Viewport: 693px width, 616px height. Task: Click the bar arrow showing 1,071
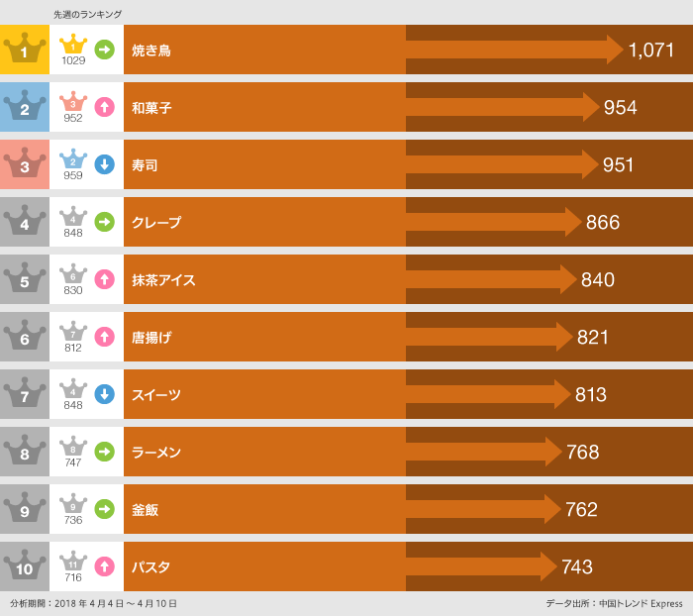[x=515, y=50]
